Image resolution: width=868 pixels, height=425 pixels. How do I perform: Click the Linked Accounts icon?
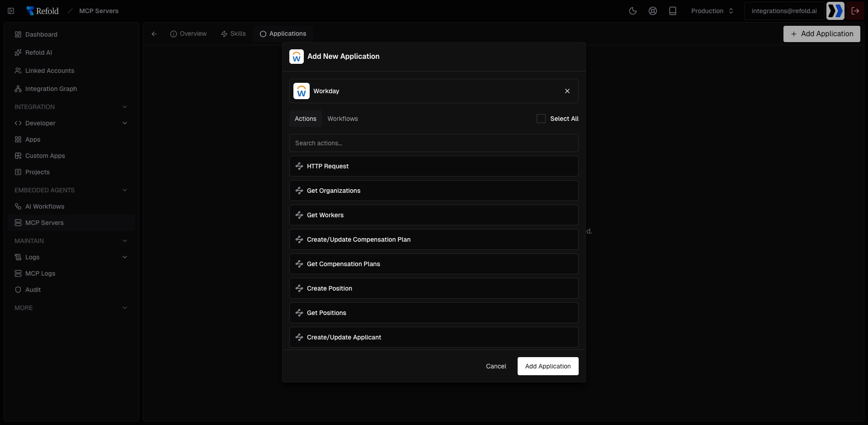pos(18,71)
